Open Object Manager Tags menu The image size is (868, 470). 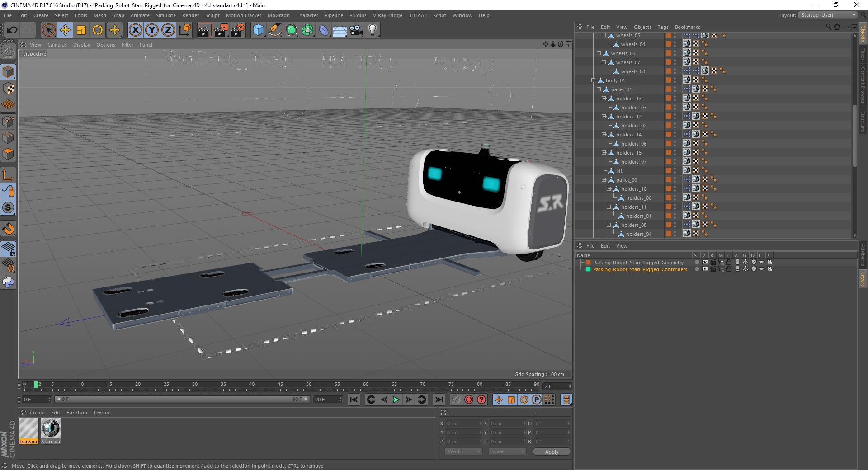(x=663, y=27)
